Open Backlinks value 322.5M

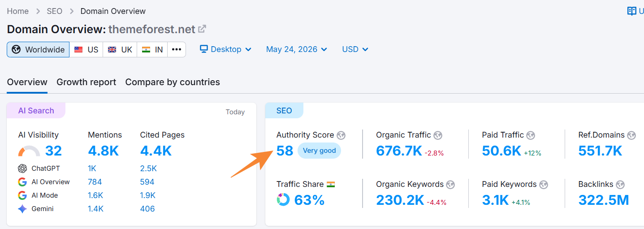[604, 200]
